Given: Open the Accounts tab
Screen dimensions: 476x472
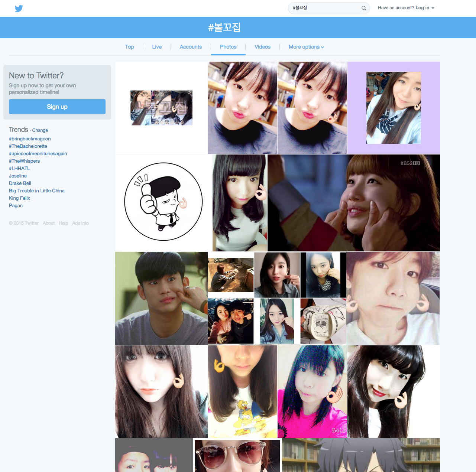Looking at the screenshot, I should coord(191,47).
